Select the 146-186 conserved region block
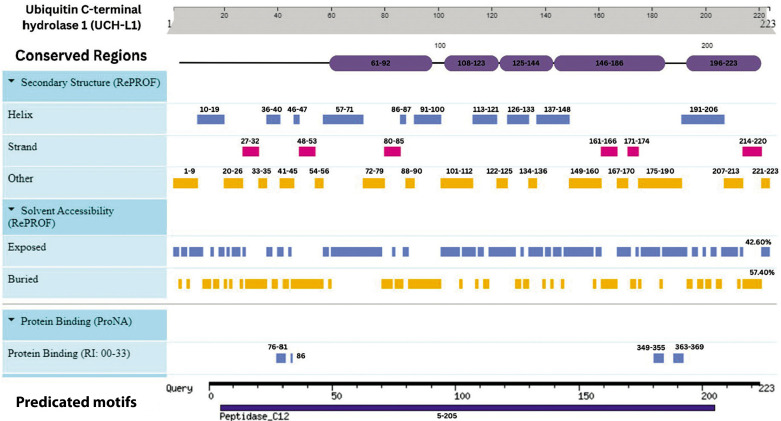This screenshot has width=781, height=421. pos(609,63)
